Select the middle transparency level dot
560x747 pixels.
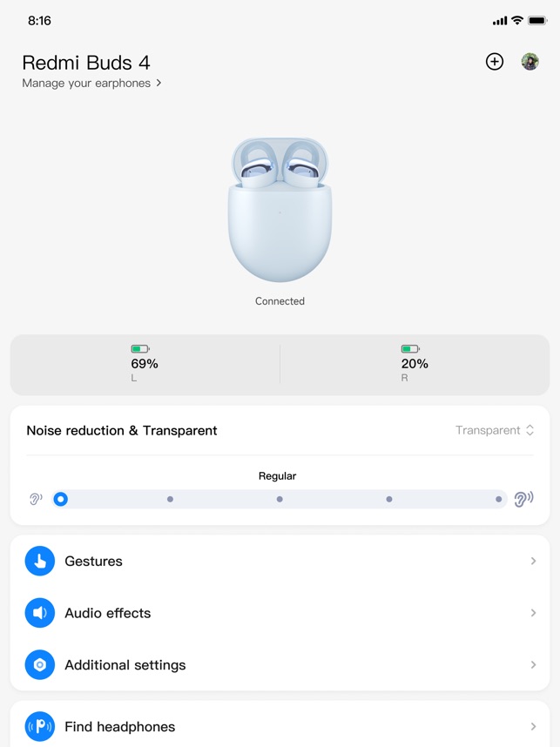[x=280, y=499]
